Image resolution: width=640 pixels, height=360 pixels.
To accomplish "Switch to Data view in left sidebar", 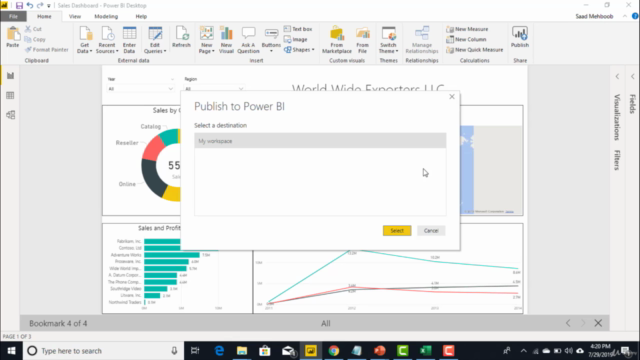I will (x=10, y=96).
